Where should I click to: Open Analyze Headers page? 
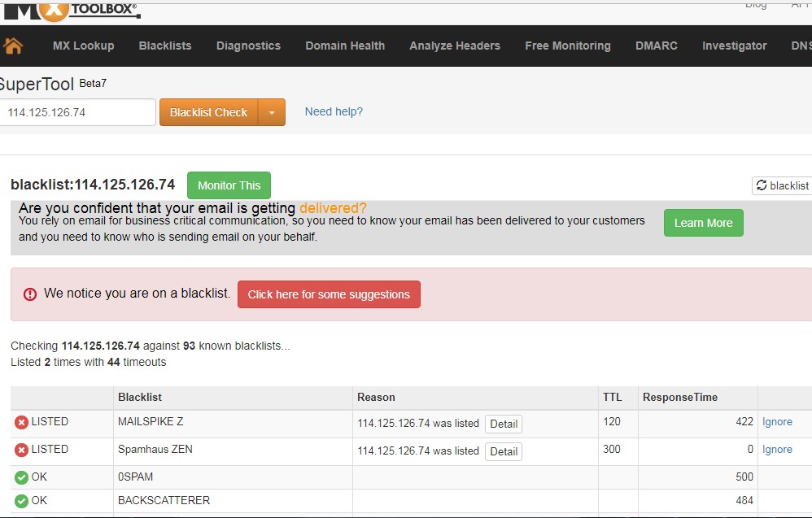coord(455,46)
